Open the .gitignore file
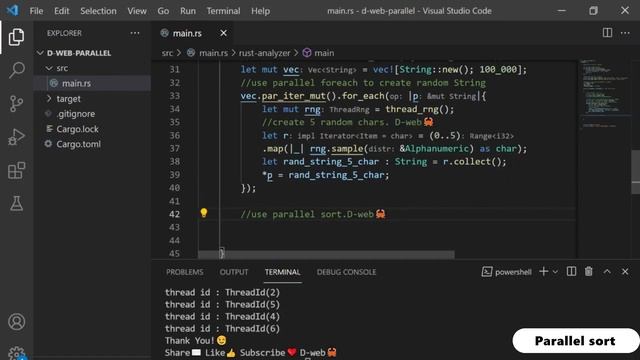The height and width of the screenshot is (360, 640). click(x=76, y=114)
